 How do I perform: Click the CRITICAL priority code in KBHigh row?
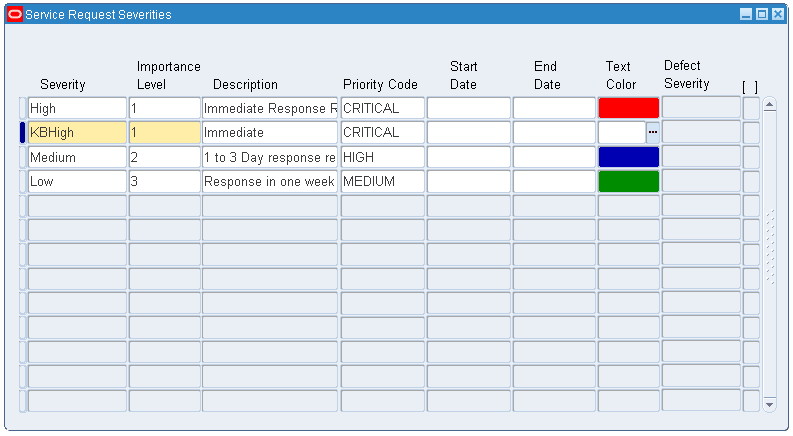[x=383, y=133]
